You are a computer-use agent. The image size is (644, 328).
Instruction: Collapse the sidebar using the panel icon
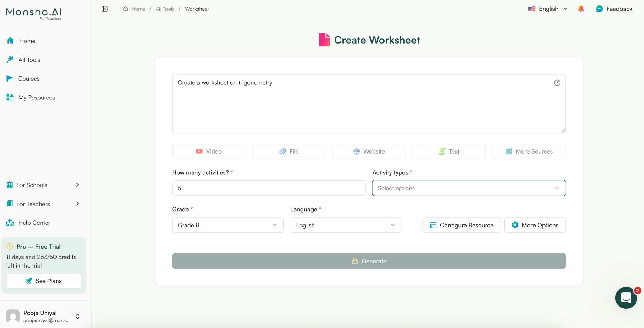(x=104, y=8)
